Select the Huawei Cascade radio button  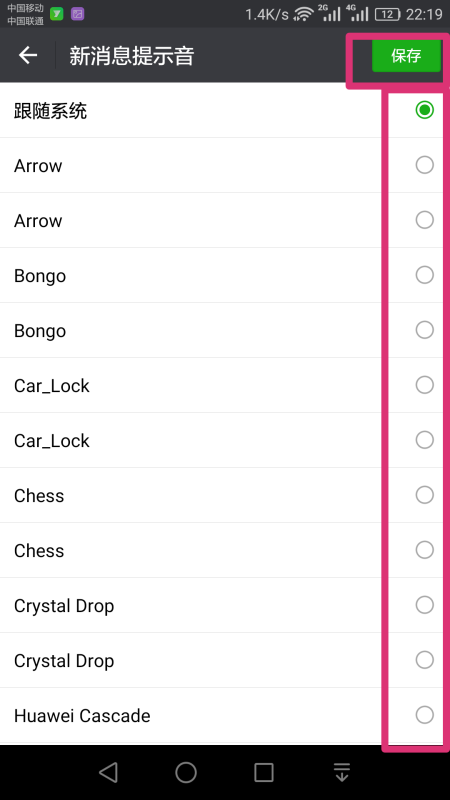pyautogui.click(x=424, y=715)
